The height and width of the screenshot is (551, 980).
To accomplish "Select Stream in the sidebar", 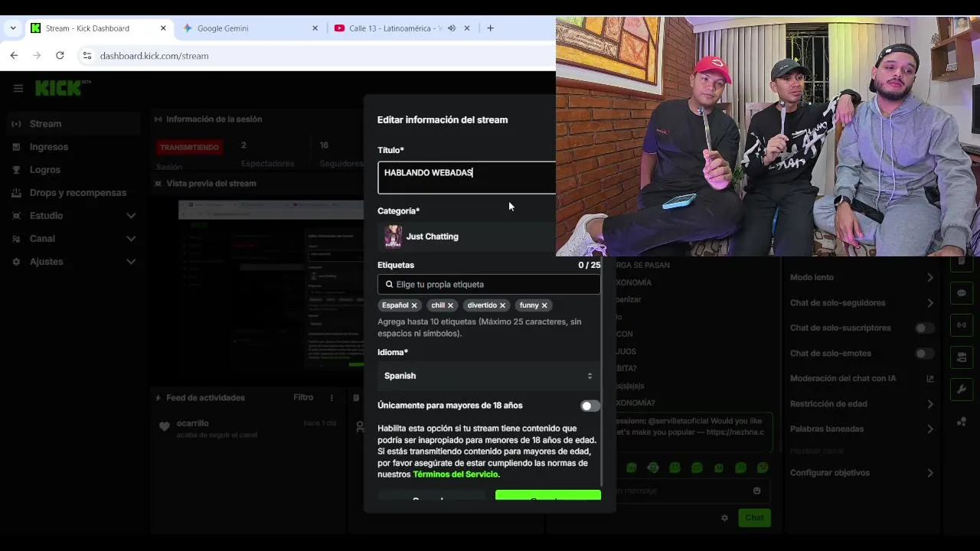I will (73, 124).
